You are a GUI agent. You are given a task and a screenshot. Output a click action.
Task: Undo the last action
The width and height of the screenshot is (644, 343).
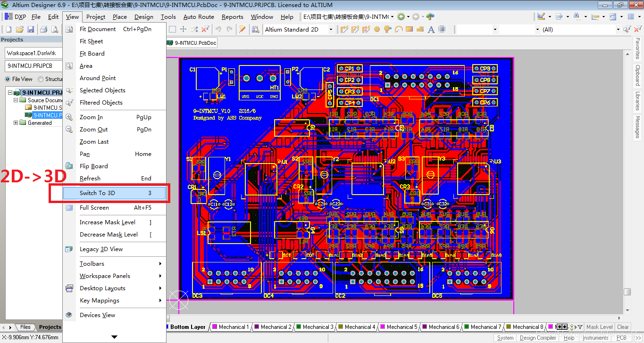point(218,29)
